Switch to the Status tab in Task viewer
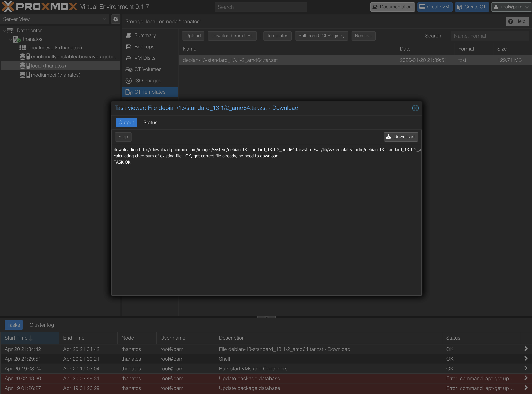 click(150, 122)
